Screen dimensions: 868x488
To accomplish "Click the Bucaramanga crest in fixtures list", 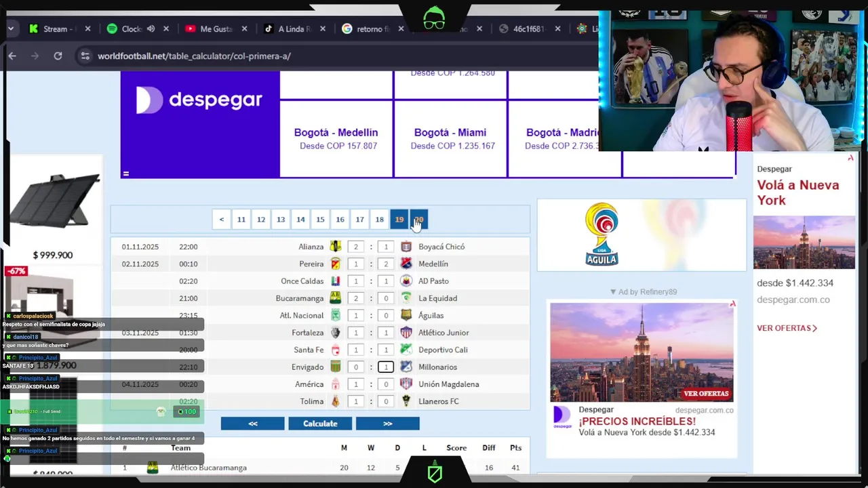I will pos(336,298).
